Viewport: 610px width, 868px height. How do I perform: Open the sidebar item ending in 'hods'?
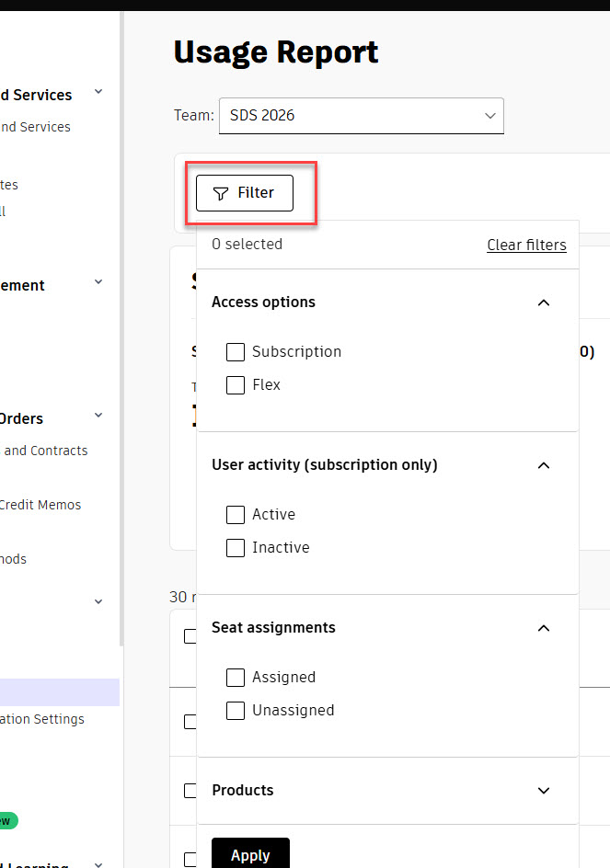13,559
